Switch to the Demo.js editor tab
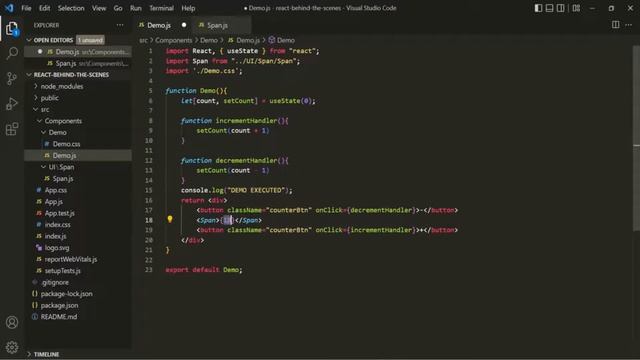The width and height of the screenshot is (640, 360). 162,25
